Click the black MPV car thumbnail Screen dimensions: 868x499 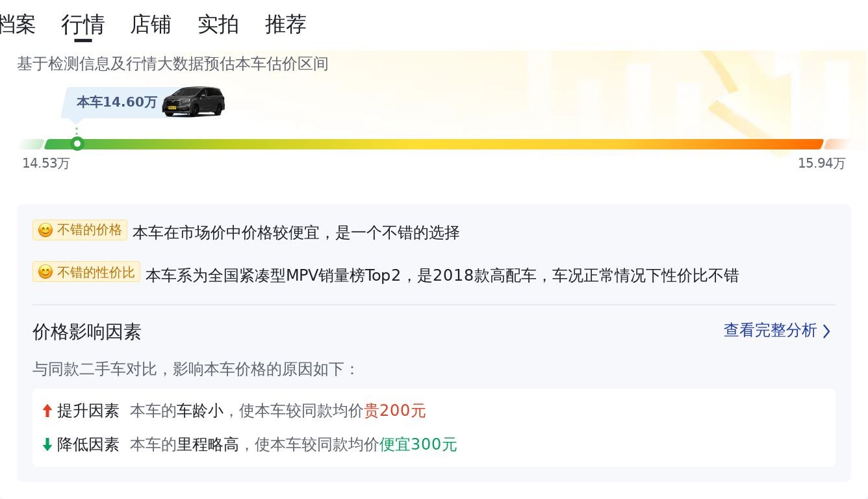pyautogui.click(x=194, y=101)
